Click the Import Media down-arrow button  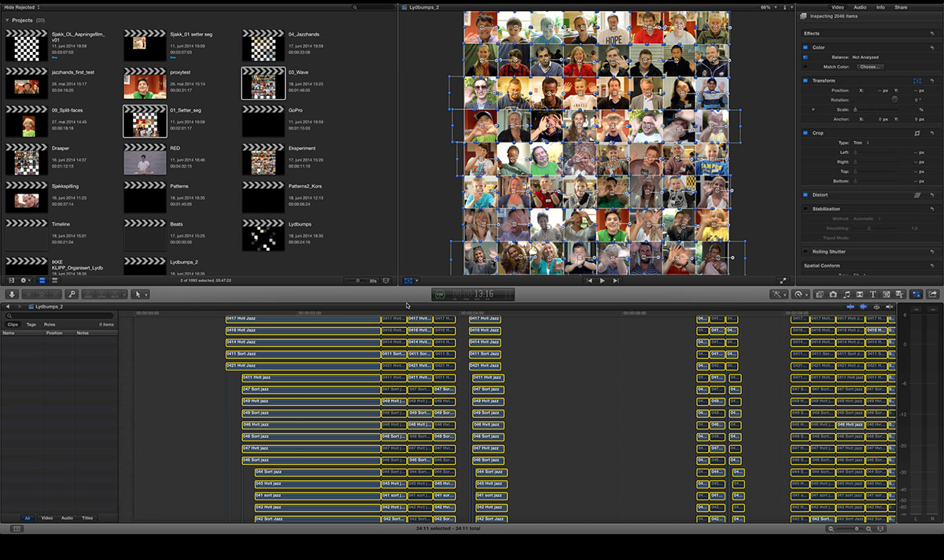coord(12,294)
